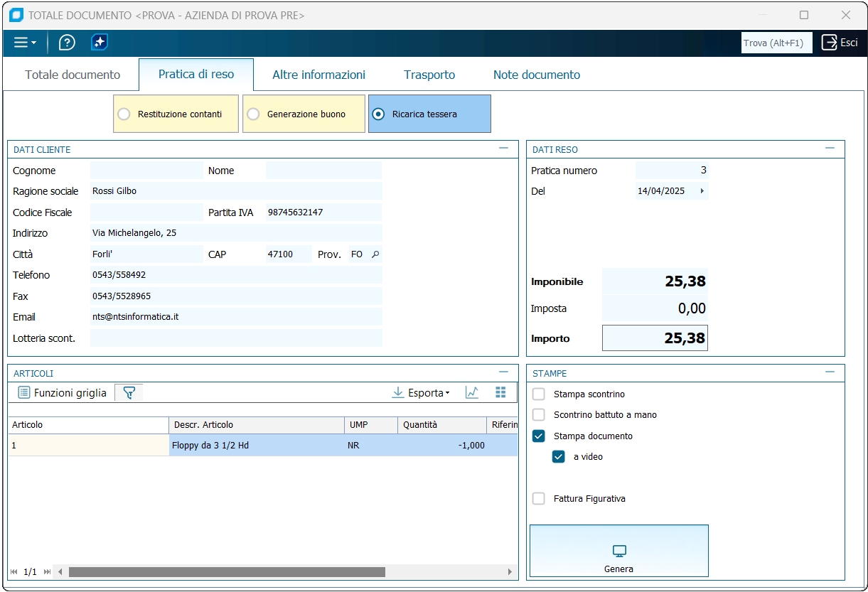Open the hamburger main menu
The image size is (868, 592).
click(x=25, y=43)
